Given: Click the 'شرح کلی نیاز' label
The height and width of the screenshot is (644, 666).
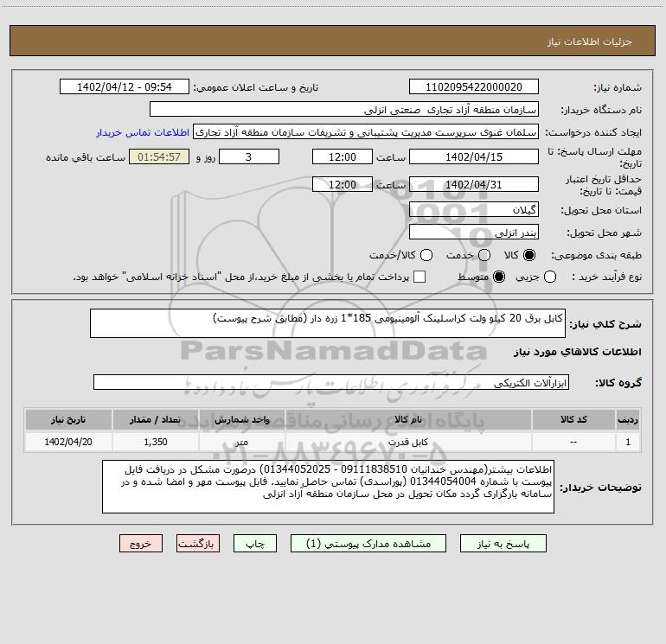Looking at the screenshot, I should pyautogui.click(x=605, y=324).
